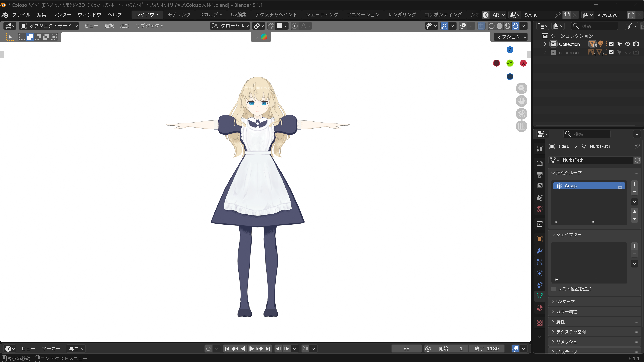Disable Collection in renders camera icon
644x362 pixels.
point(636,44)
